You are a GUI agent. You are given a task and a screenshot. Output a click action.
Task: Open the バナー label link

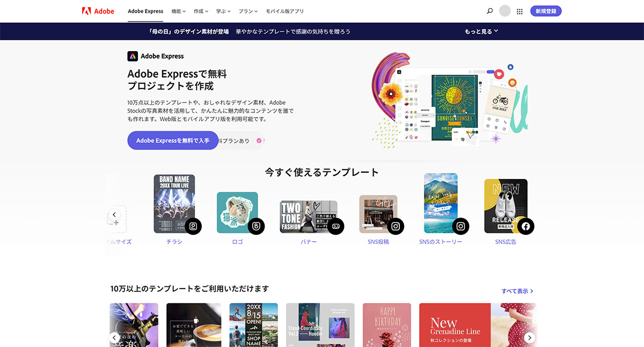(x=309, y=242)
